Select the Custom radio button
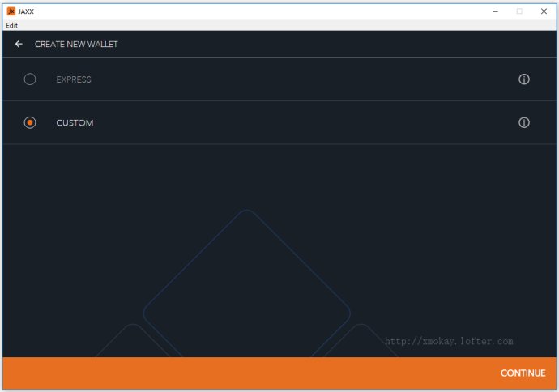The width and height of the screenshot is (559, 392). coord(30,122)
